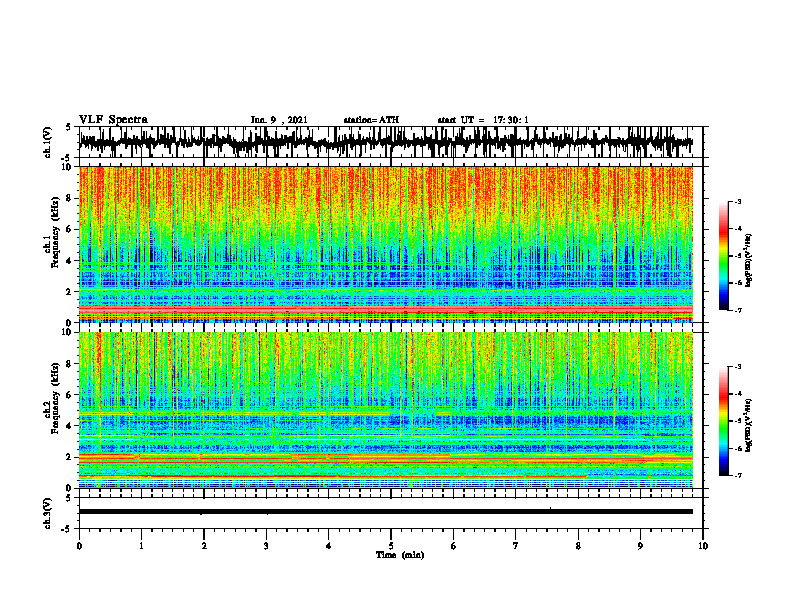This screenshot has height=612, width=792.
Task: Click time axis tick label '3'
Action: tap(266, 546)
